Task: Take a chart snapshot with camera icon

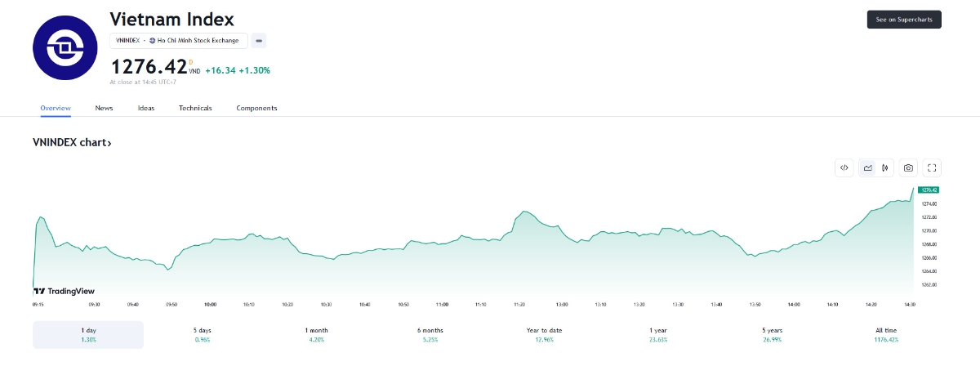Action: [x=908, y=167]
